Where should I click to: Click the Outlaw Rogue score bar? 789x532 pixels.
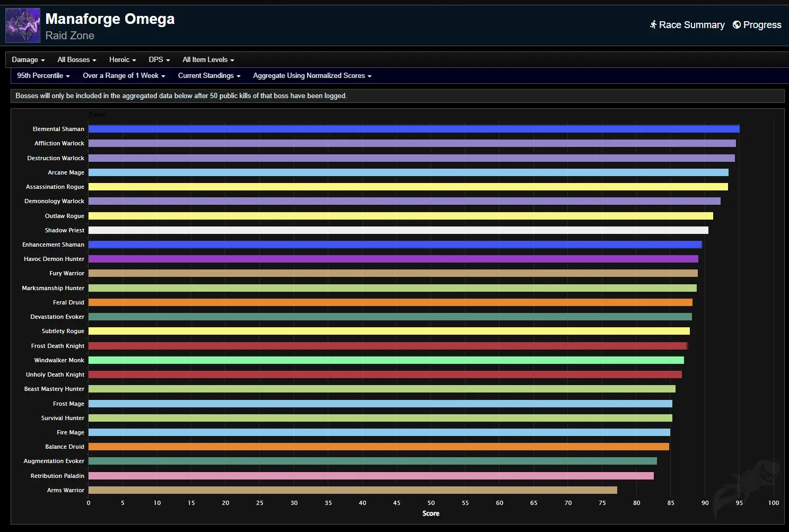click(x=401, y=216)
